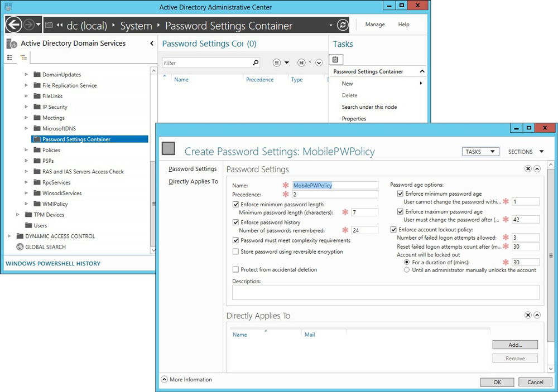Toggle Enforce minimum password age checkbox
Image resolution: width=558 pixels, height=392 pixels.
pos(400,193)
